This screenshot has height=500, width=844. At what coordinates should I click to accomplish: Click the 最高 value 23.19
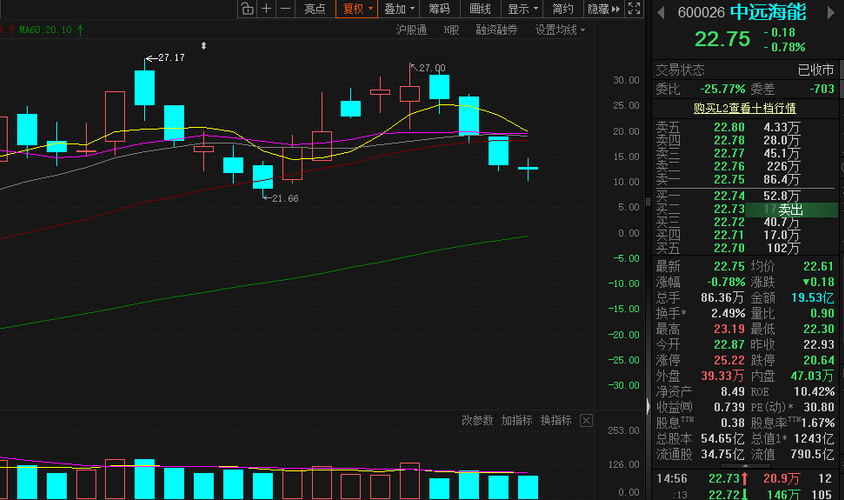click(x=729, y=329)
